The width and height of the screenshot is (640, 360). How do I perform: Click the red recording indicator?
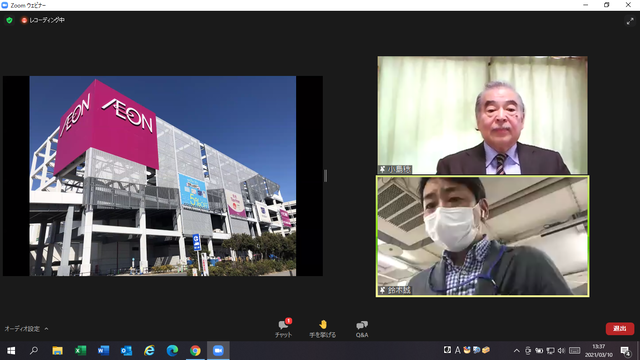24,20
